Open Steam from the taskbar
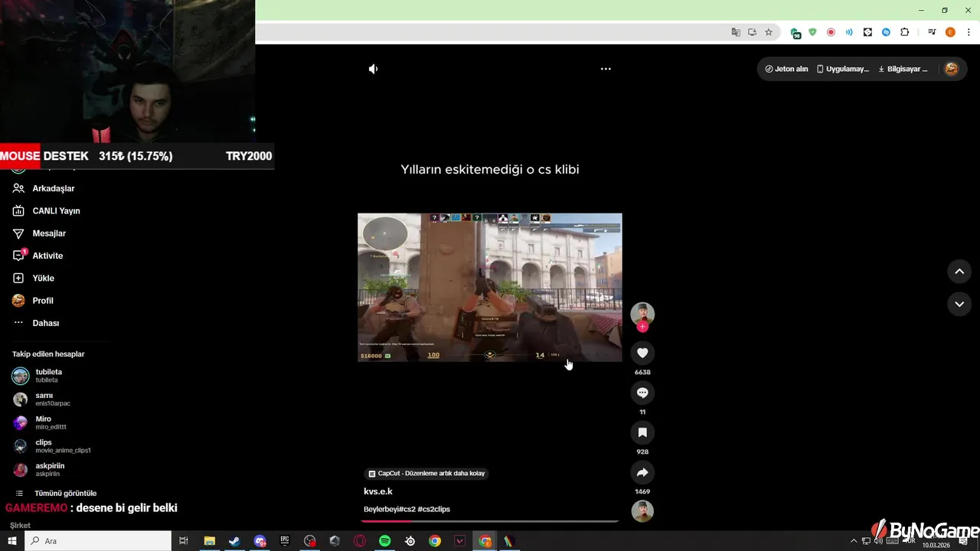980x551 pixels. pyautogui.click(x=234, y=541)
